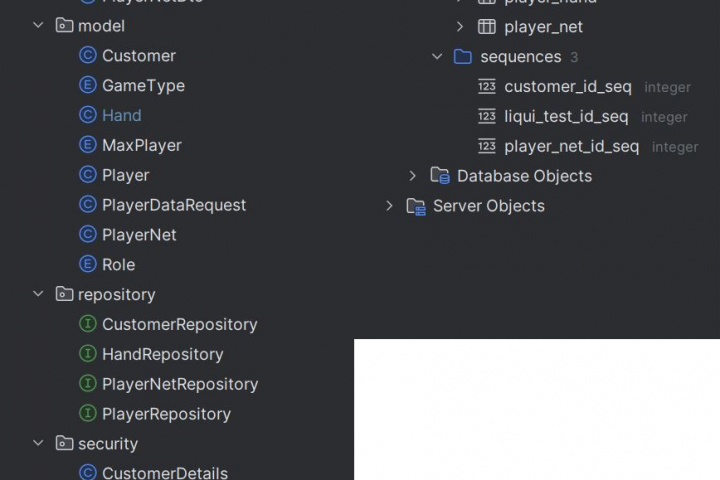This screenshot has height=480, width=720.
Task: Open the PlayerNetRepository interface
Action: pos(180,384)
